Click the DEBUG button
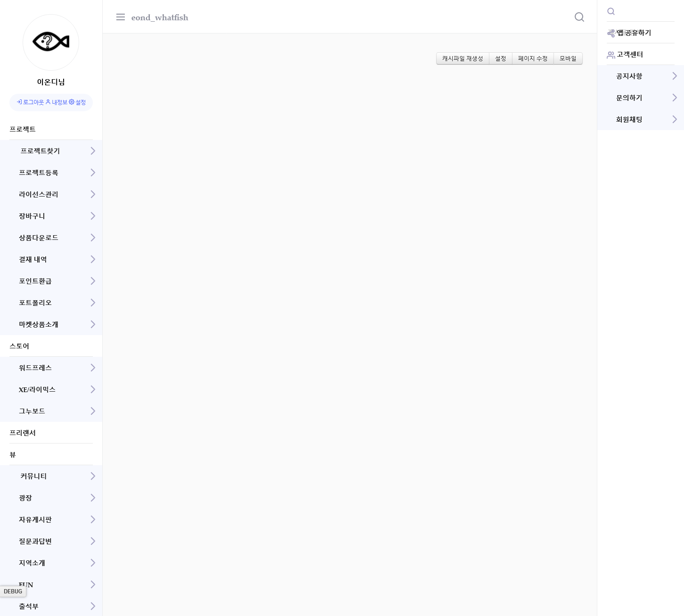The image size is (684, 616). [13, 591]
